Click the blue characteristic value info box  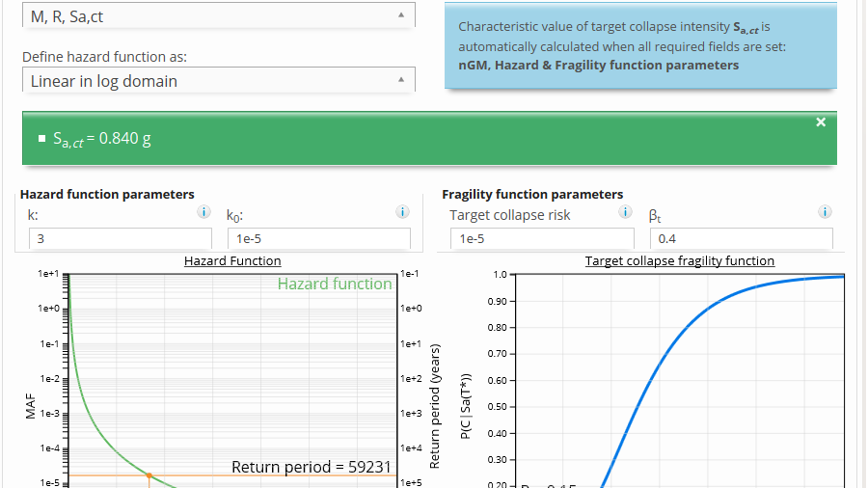point(640,46)
